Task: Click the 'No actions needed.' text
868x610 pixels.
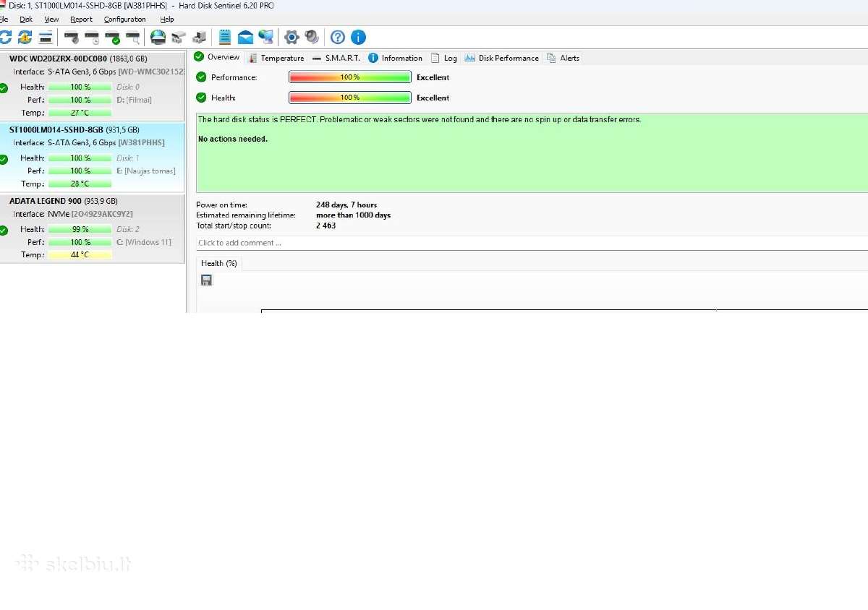Action: pos(233,139)
